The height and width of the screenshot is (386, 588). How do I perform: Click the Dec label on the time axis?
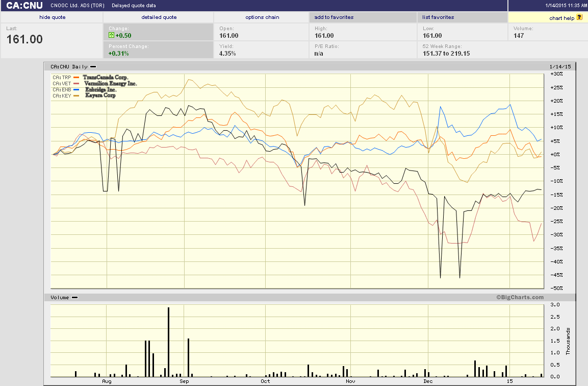click(x=428, y=381)
